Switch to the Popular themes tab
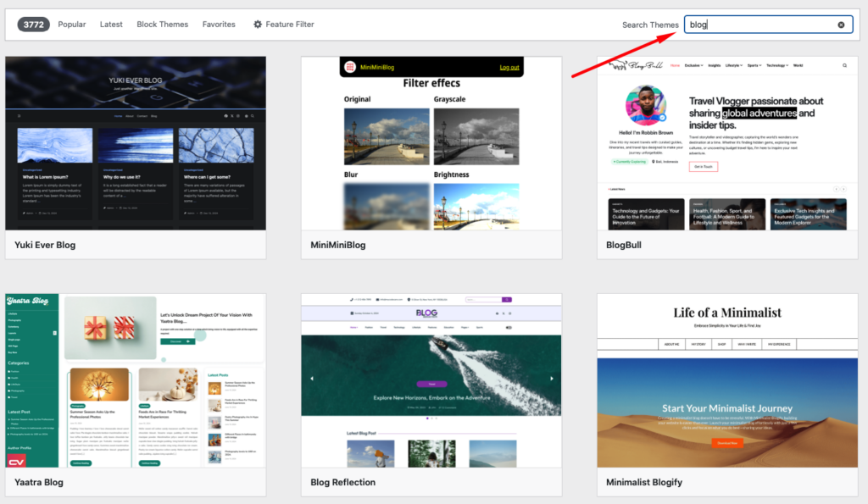The width and height of the screenshot is (868, 504). pyautogui.click(x=72, y=25)
